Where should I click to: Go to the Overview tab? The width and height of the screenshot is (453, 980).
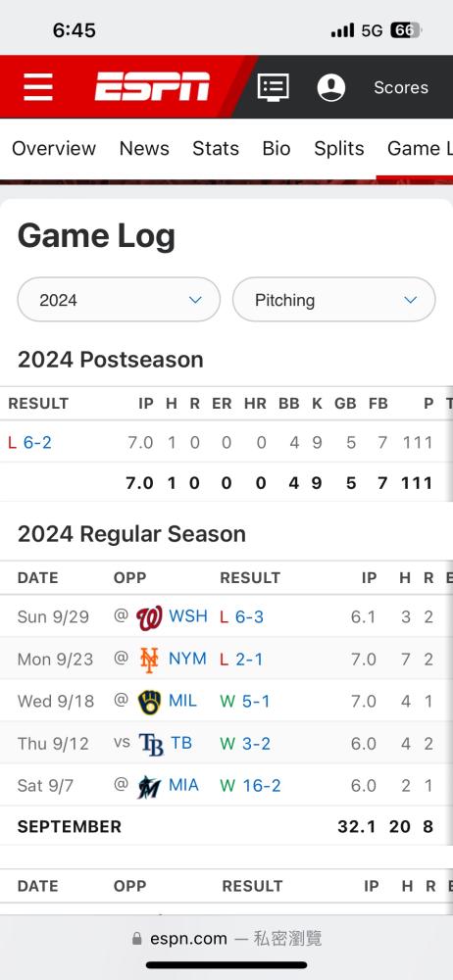tap(54, 148)
